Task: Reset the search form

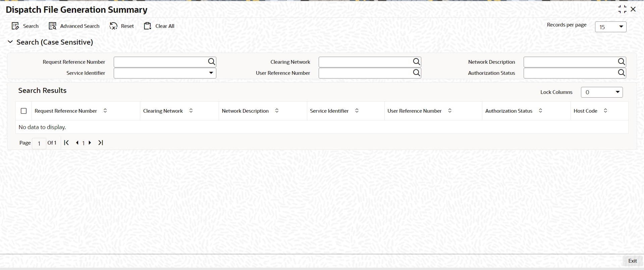Action: click(x=122, y=26)
